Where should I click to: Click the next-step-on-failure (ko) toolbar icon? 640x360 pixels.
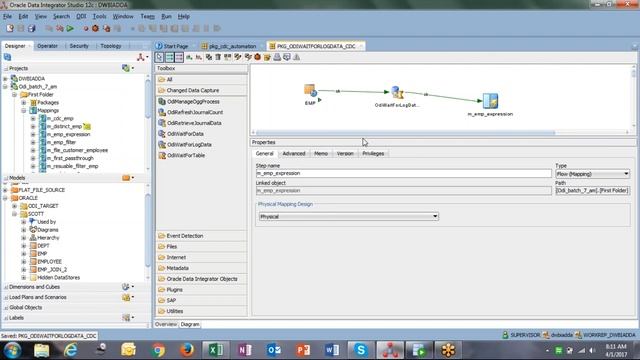tap(198, 57)
